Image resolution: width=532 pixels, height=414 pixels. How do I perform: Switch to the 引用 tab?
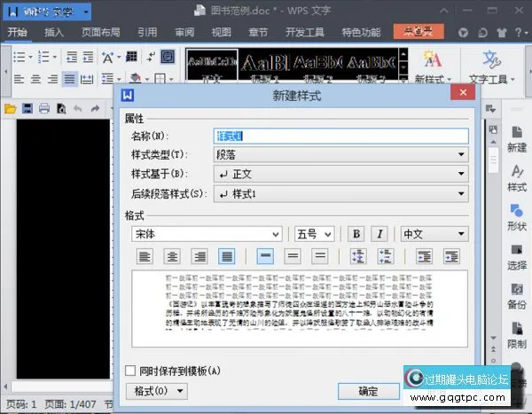[147, 32]
